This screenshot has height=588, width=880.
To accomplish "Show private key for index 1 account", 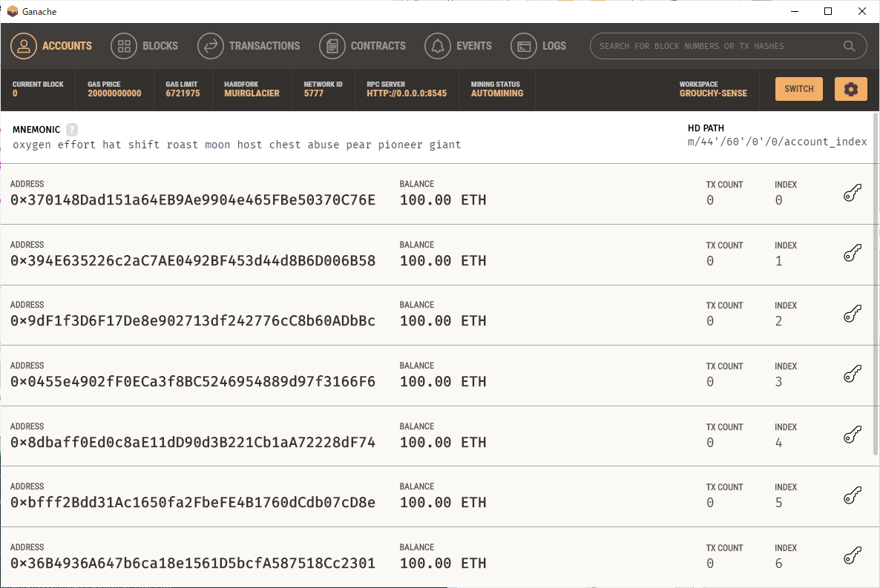I will 853,254.
